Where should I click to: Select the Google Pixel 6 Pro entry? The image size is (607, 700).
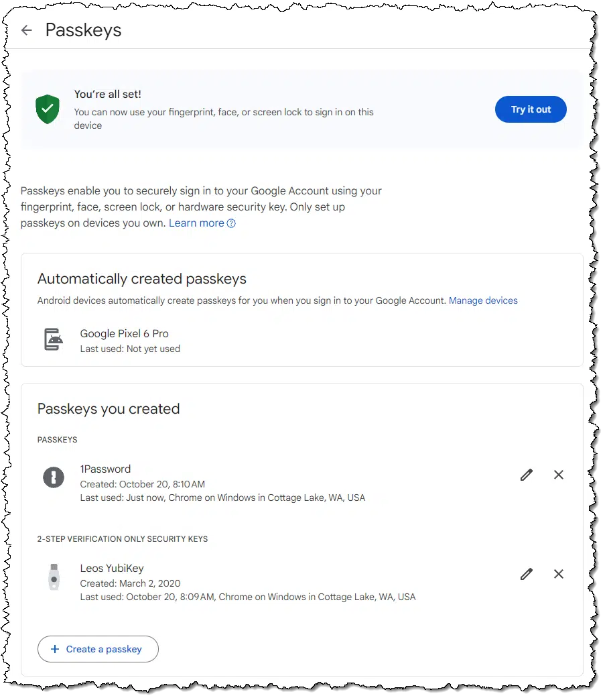pos(125,333)
